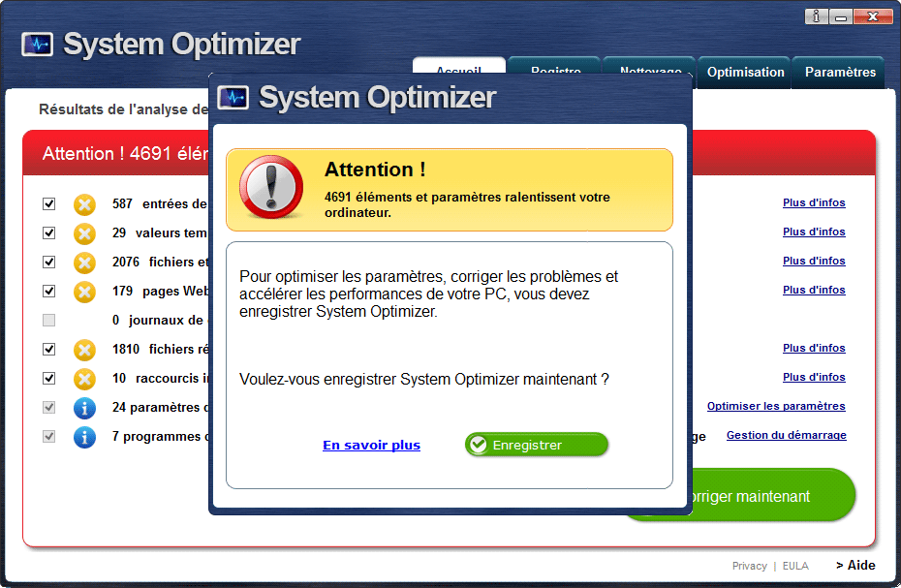Open Plus d'infos for 29 valeurs
Screen dimensions: 901x588
coord(814,232)
